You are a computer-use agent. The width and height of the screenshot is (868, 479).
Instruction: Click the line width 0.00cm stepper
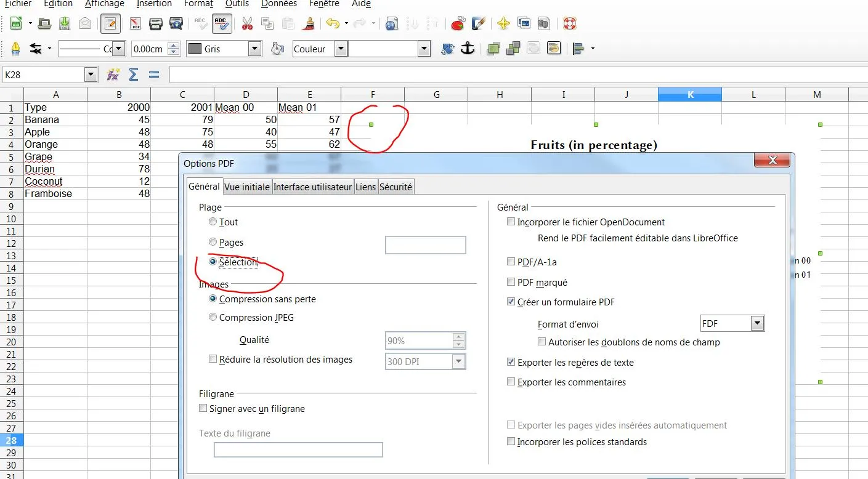(174, 49)
